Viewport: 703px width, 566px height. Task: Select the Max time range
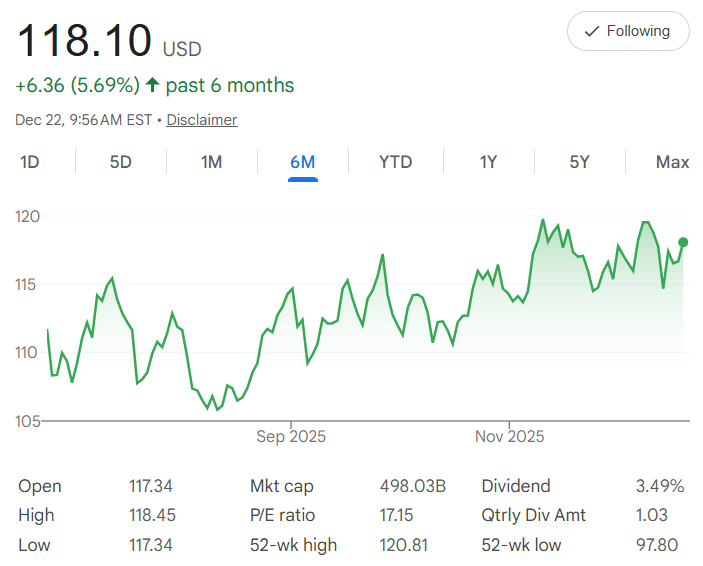672,162
